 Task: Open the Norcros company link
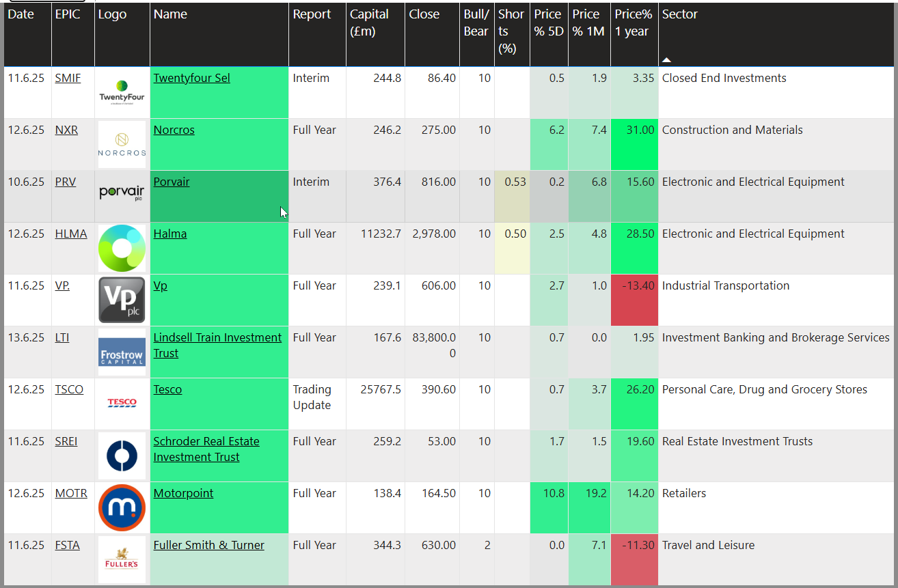(174, 130)
